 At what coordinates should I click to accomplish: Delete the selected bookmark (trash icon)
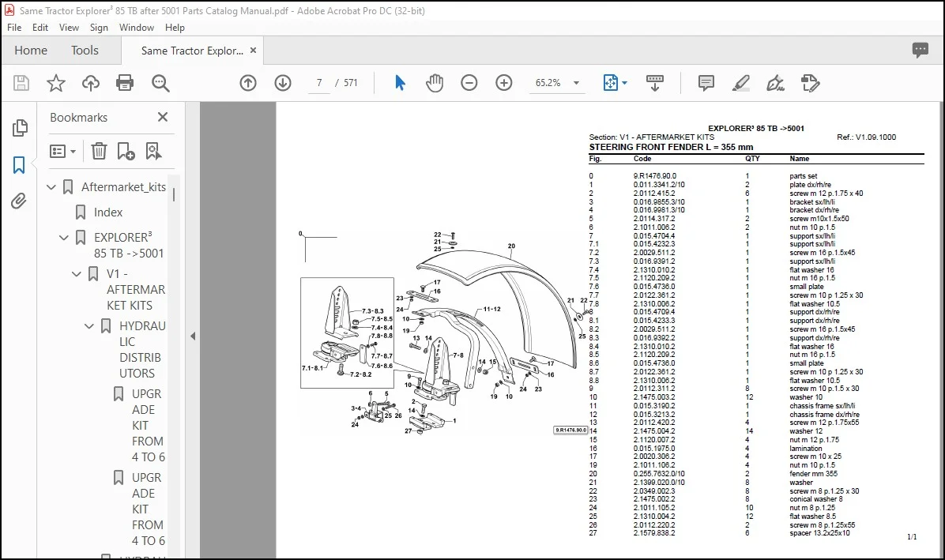click(x=99, y=151)
